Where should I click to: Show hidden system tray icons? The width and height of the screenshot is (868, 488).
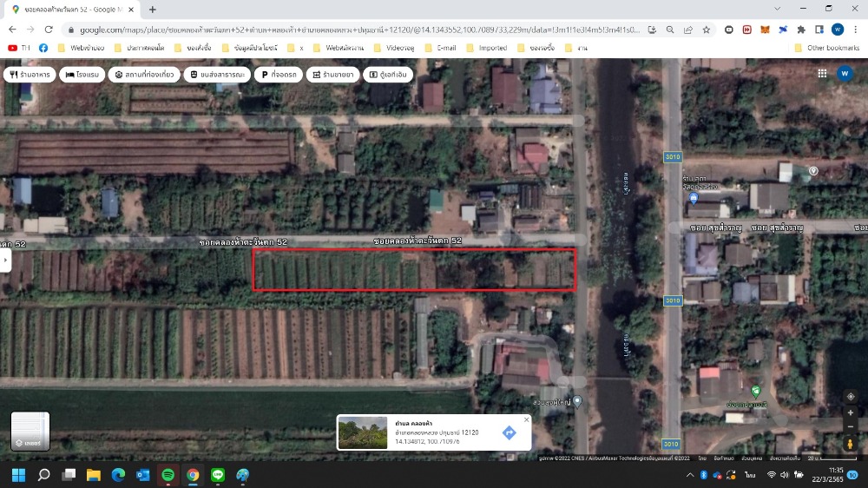coord(690,475)
